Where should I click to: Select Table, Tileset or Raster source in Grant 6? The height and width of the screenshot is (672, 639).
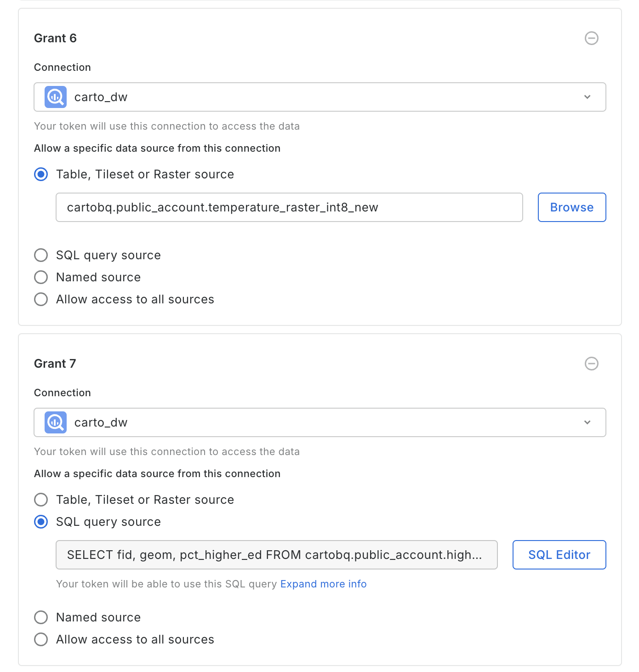(x=41, y=175)
